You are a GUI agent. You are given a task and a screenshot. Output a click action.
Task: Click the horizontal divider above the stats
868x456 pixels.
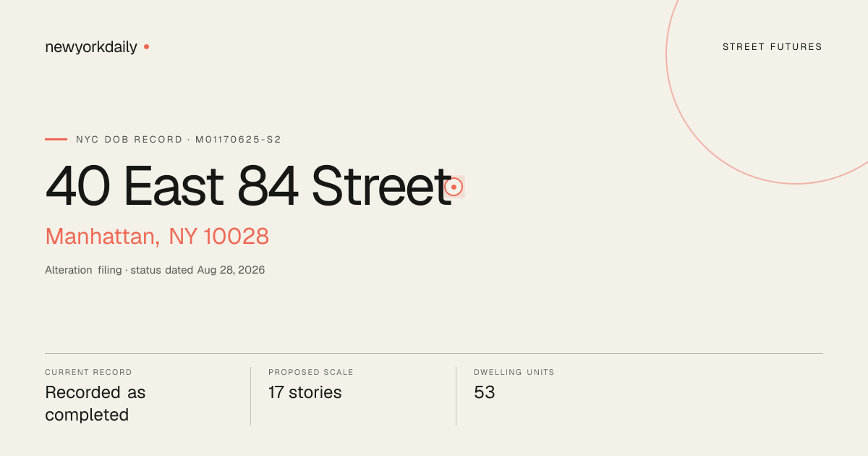coord(434,353)
